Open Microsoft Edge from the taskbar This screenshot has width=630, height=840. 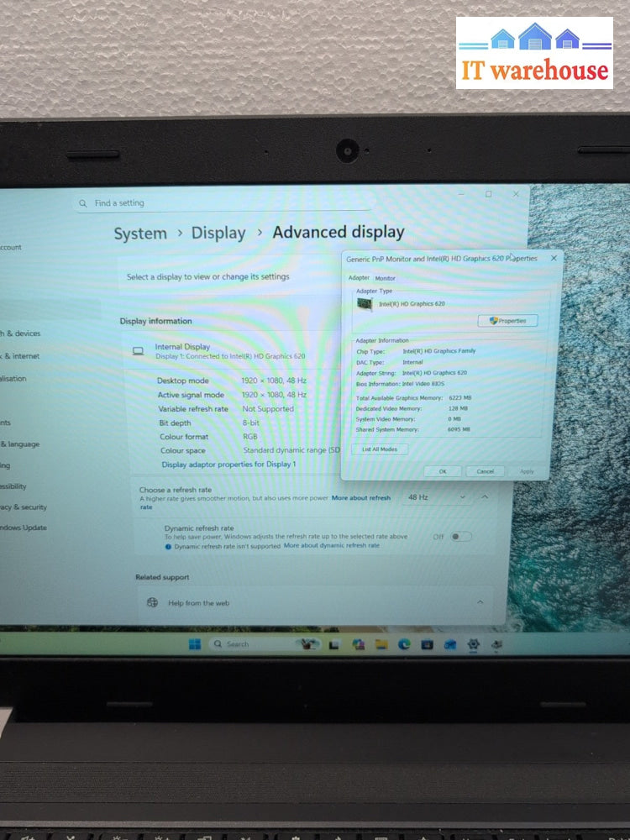404,644
